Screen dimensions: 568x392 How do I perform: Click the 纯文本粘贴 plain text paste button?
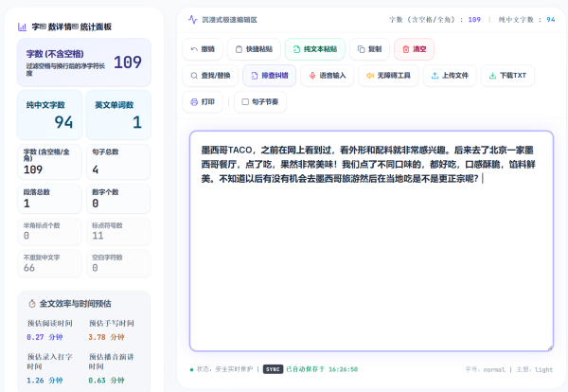point(315,49)
